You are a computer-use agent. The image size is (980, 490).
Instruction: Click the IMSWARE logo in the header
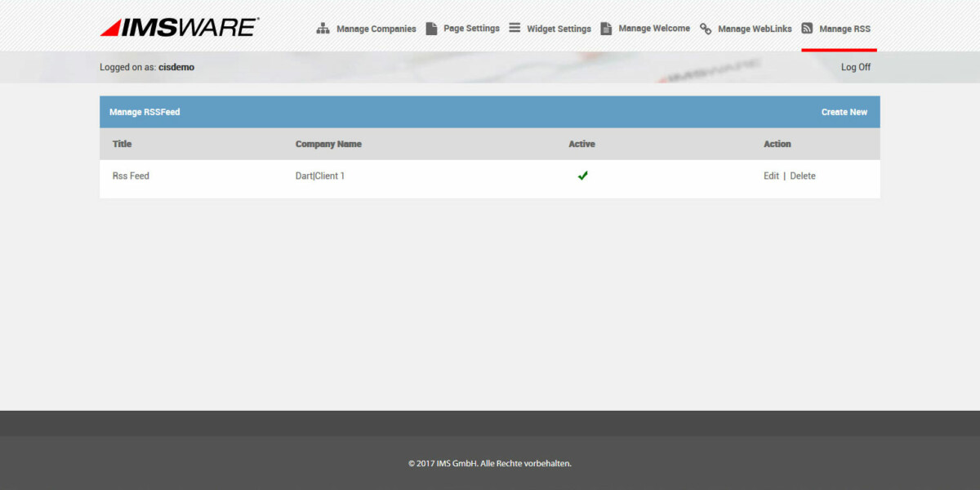[178, 26]
